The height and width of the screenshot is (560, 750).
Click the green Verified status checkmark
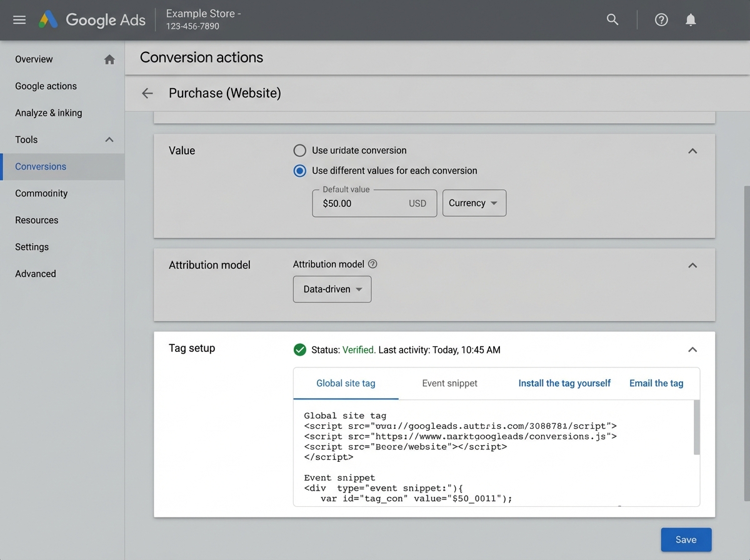300,349
